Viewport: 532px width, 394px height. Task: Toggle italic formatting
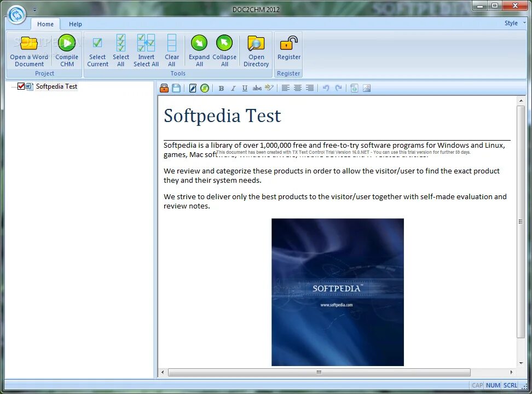233,88
